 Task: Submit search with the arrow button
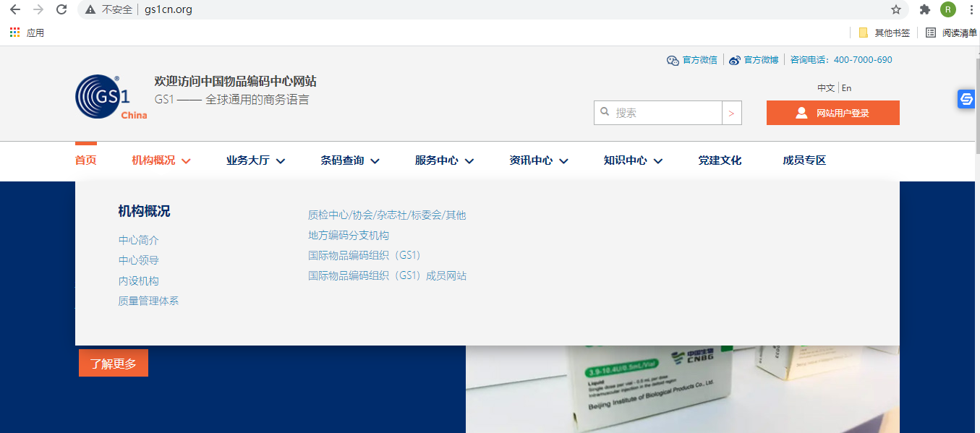point(731,113)
